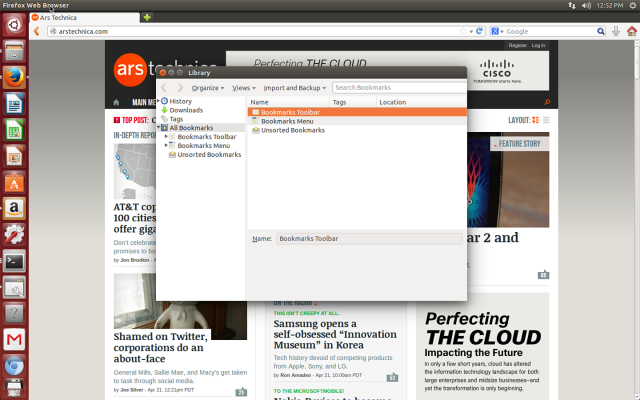
Task: Bookmark this page with star icon
Action: coord(463,31)
